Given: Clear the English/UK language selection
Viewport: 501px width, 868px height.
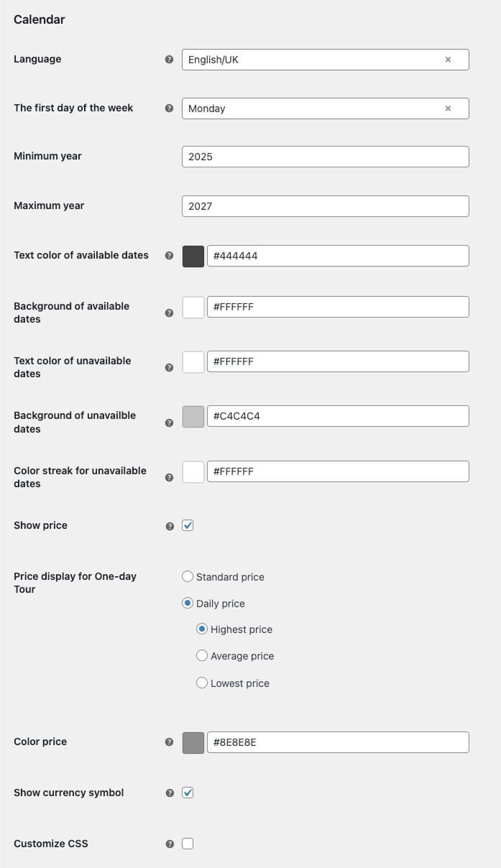Looking at the screenshot, I should click(448, 60).
